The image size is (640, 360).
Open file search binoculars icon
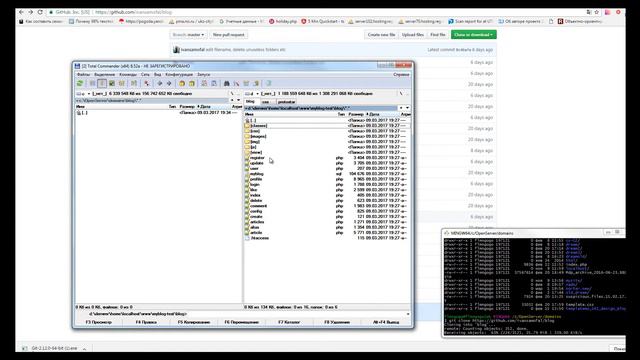pos(227,83)
